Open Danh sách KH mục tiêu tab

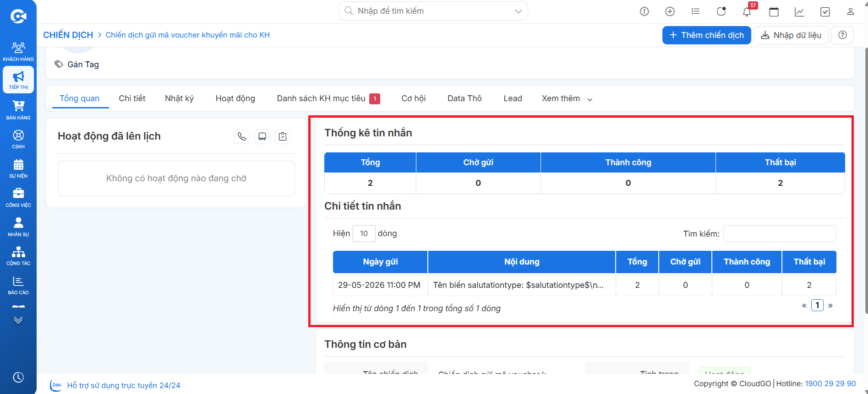click(328, 98)
